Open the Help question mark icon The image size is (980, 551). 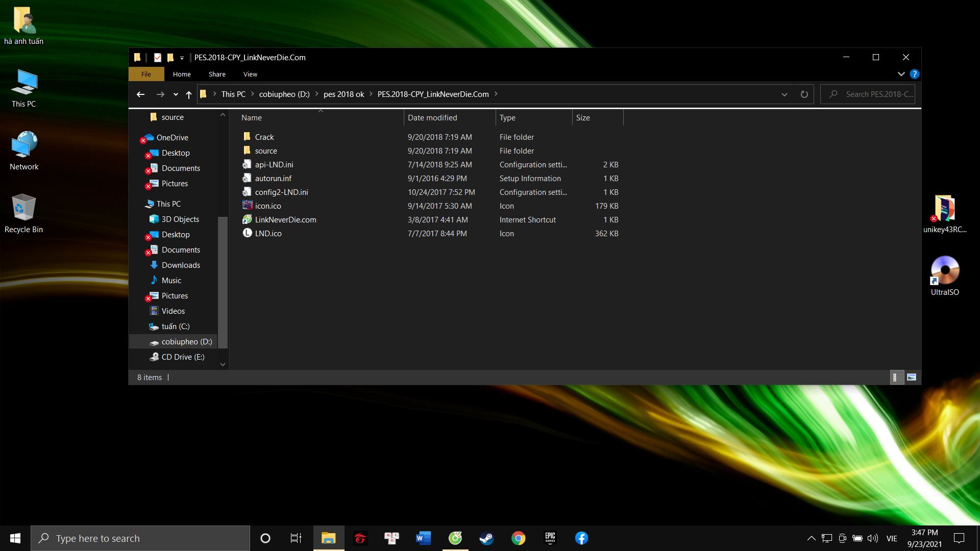[914, 74]
